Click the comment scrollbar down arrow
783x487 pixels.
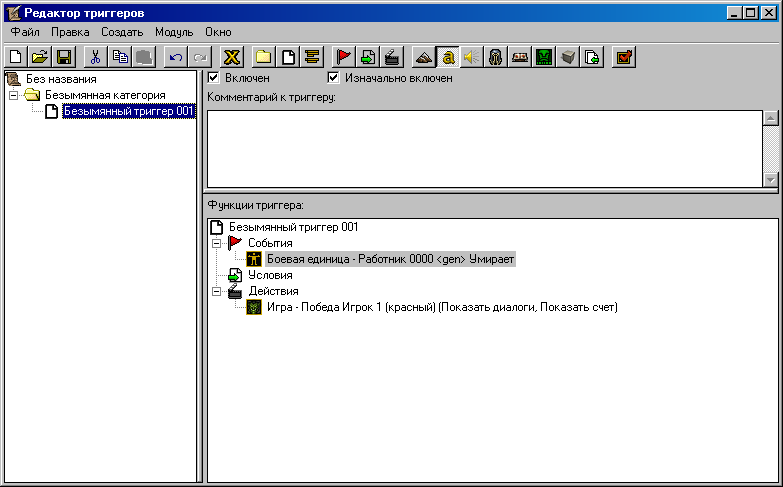(x=770, y=179)
